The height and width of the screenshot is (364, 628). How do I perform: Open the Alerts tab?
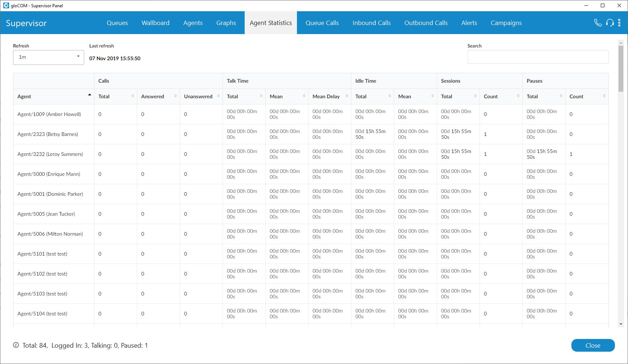[x=469, y=23]
